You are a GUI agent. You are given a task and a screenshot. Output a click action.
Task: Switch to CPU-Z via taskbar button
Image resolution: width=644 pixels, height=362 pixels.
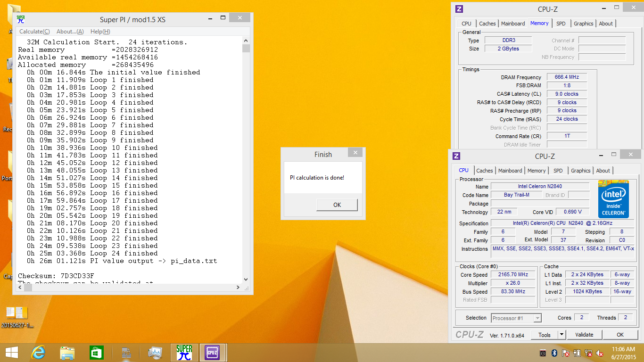point(212,353)
